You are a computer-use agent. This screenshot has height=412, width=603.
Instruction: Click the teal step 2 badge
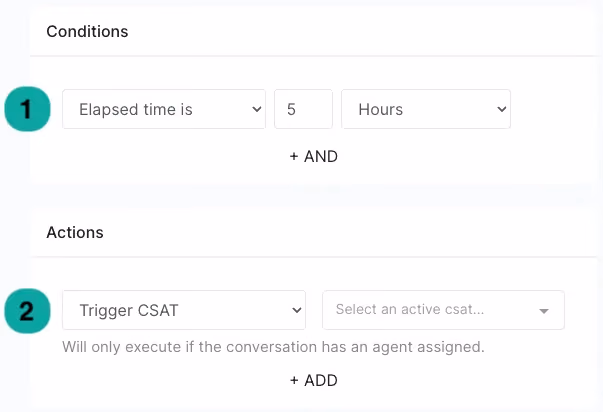27,311
